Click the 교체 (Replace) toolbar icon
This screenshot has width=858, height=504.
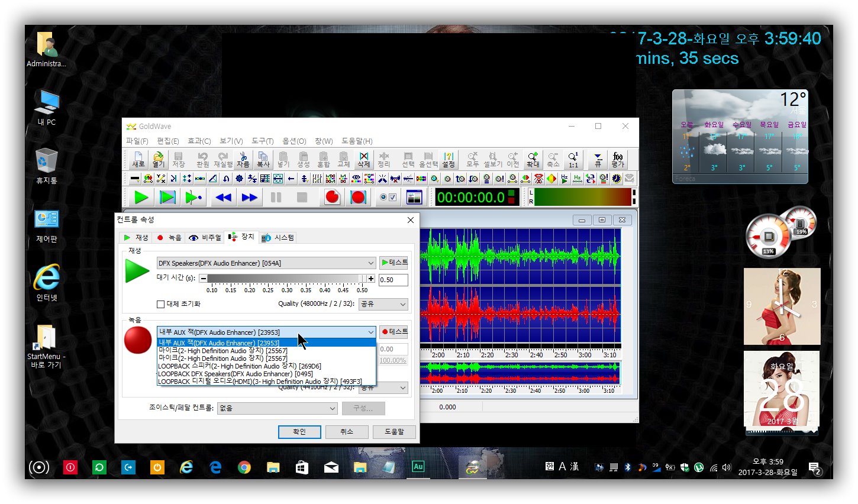tap(344, 159)
